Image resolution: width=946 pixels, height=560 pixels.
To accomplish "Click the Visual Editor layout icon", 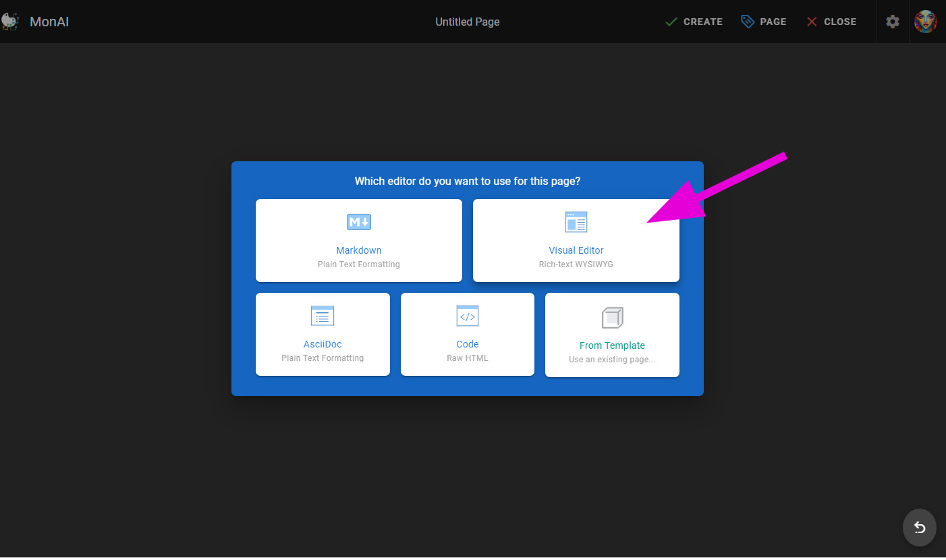I will click(576, 221).
